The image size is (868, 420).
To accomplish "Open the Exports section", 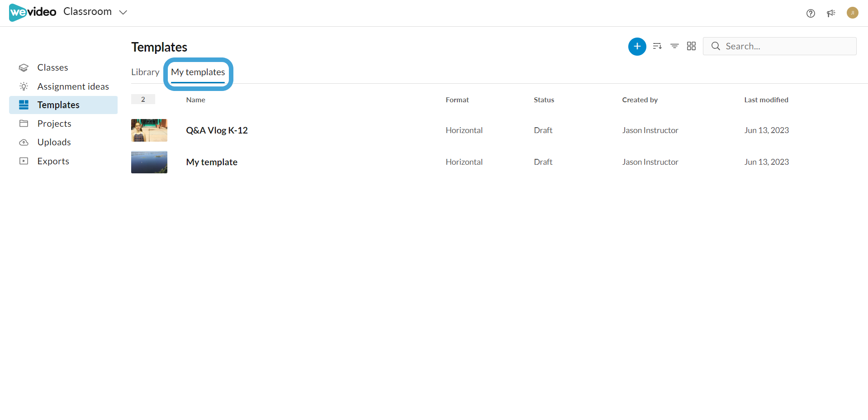I will pos(53,161).
